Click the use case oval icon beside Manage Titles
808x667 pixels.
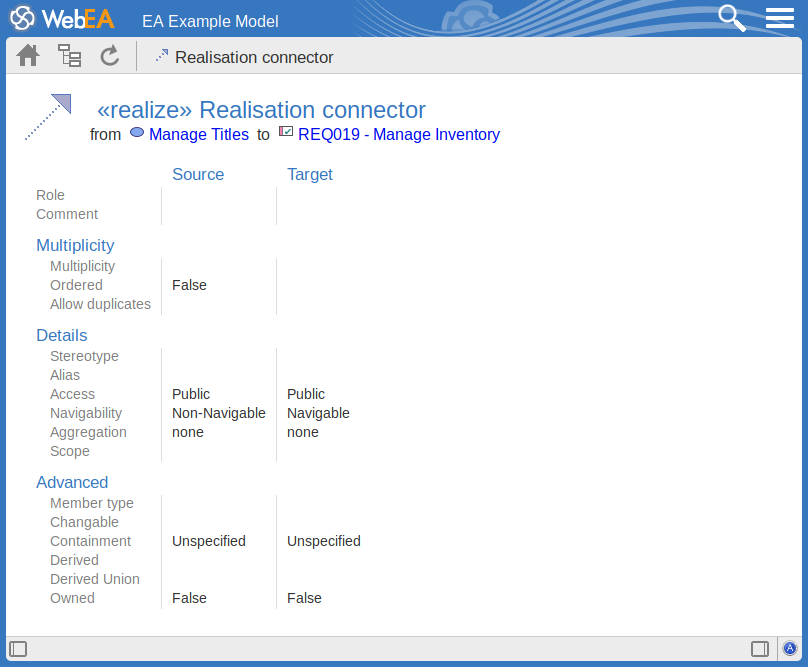pos(137,132)
